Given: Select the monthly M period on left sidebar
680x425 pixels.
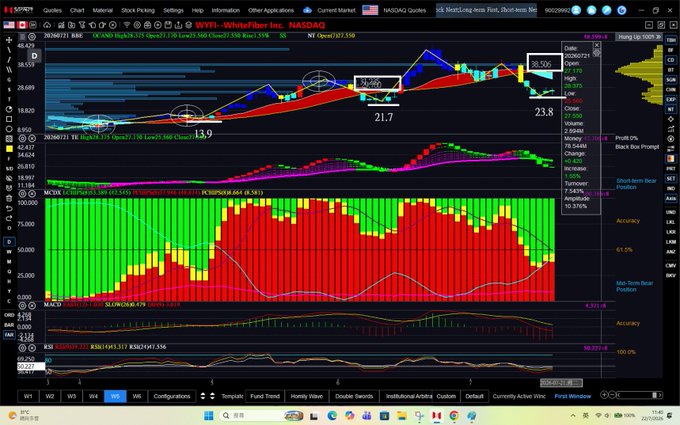Looking at the screenshot, I should (9, 262).
